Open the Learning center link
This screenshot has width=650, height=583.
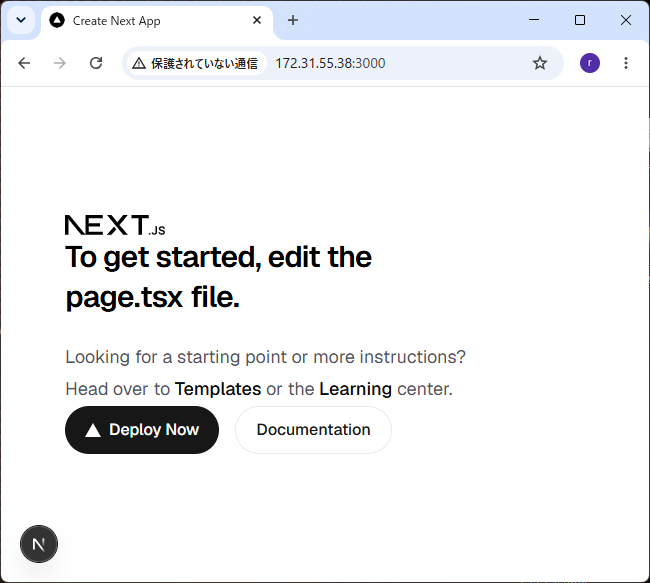pyautogui.click(x=355, y=389)
